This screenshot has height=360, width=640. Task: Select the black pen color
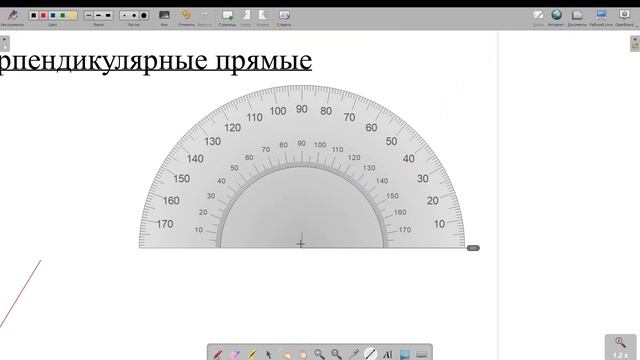tap(33, 16)
